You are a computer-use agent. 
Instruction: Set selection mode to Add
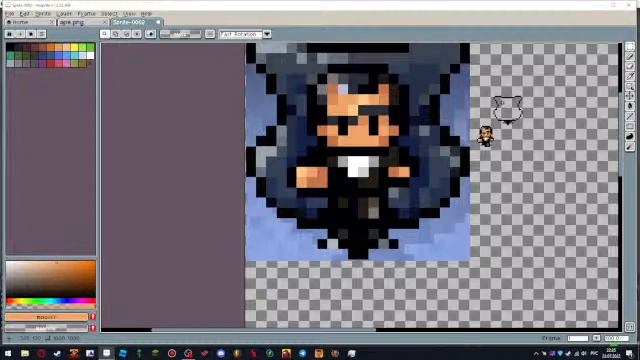[x=116, y=34]
